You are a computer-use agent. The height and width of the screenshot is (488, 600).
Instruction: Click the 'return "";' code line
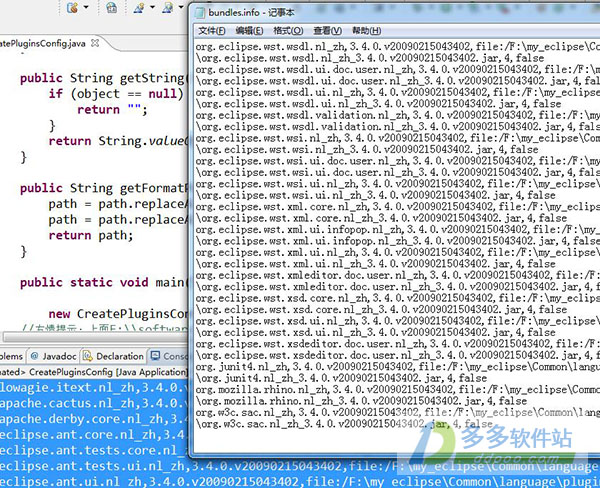click(x=112, y=109)
